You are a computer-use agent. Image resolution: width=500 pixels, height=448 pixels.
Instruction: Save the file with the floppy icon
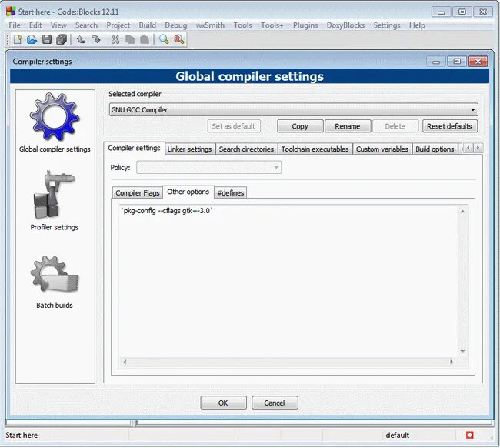47,39
